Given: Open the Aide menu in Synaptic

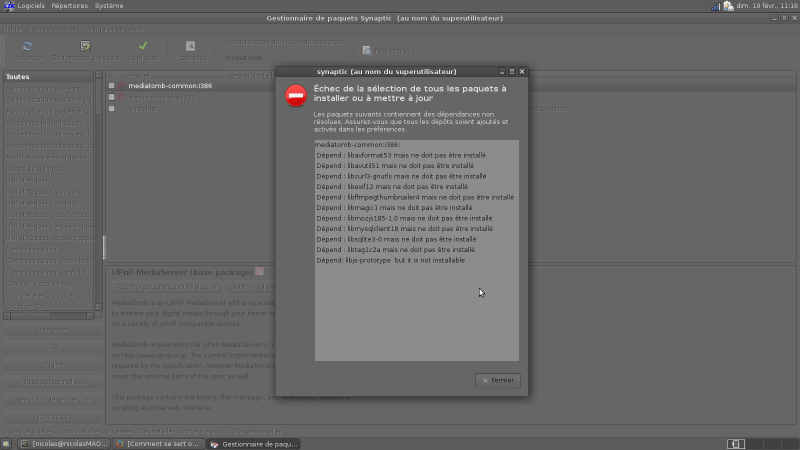Looking at the screenshot, I should [136, 30].
